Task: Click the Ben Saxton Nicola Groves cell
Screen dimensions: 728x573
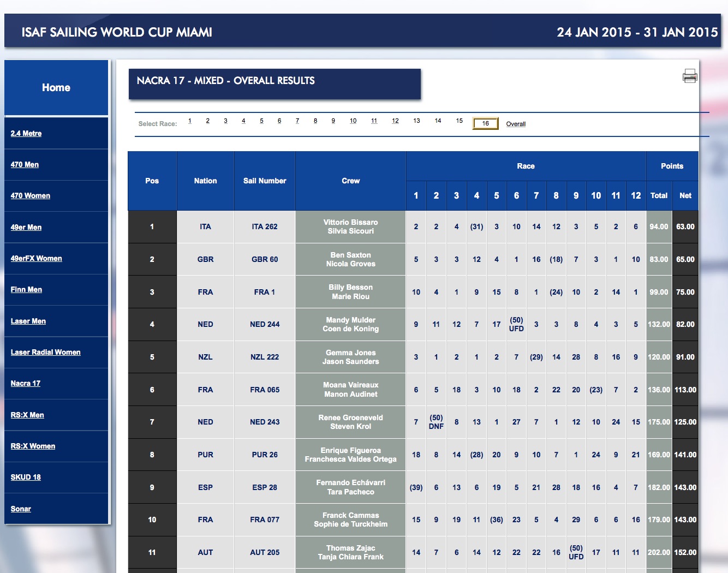Action: [351, 259]
